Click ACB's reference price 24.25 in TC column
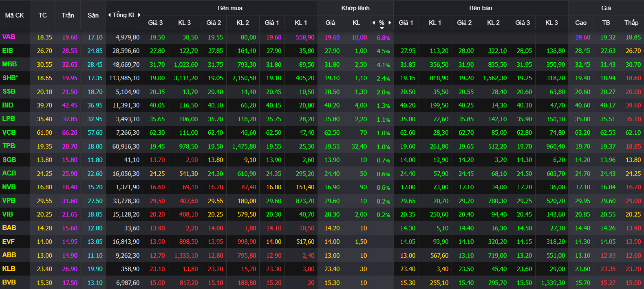 (44, 174)
